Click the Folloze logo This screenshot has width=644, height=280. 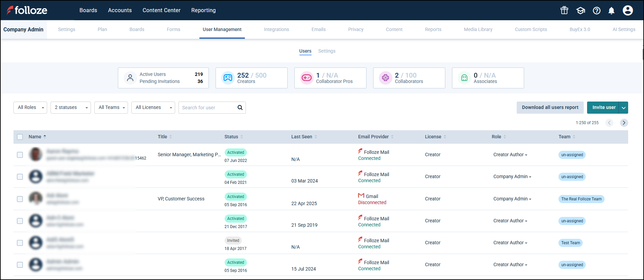(27, 10)
